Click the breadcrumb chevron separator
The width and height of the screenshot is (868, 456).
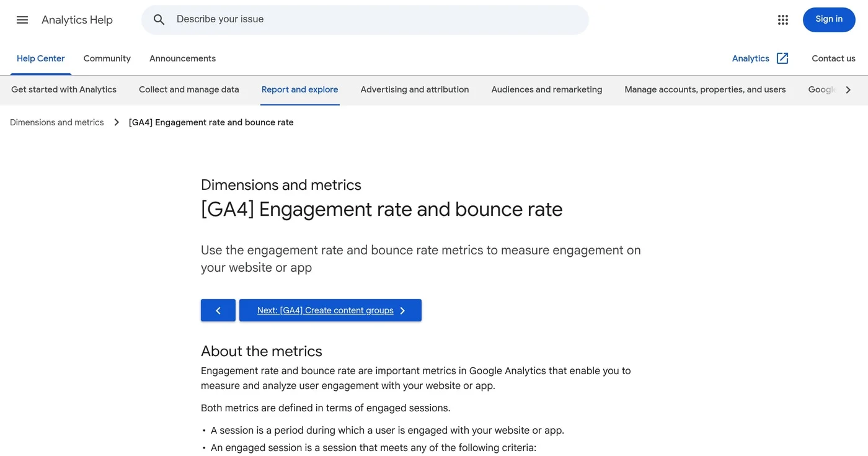pos(117,122)
